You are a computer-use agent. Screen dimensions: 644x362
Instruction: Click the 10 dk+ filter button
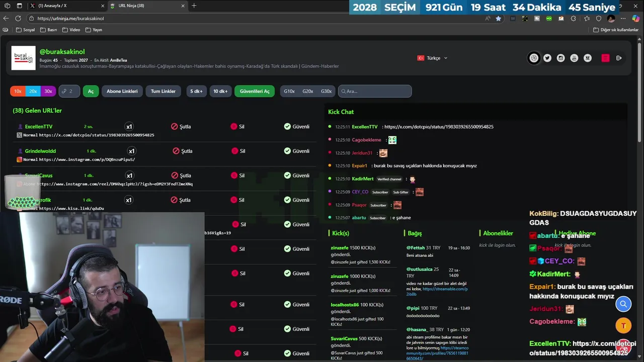(x=220, y=91)
